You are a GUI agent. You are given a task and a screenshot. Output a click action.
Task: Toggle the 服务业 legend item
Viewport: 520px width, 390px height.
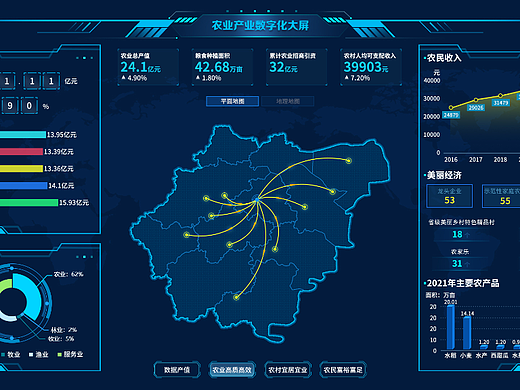pos(70,354)
